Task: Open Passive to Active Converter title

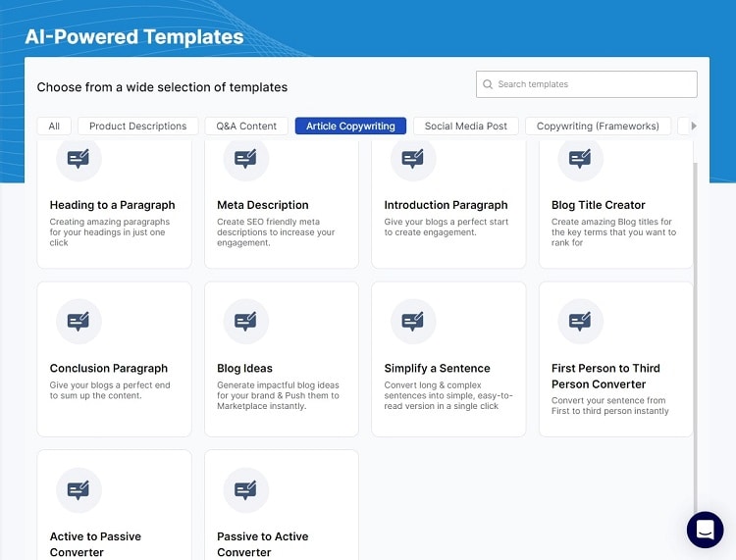Action: 262,544
